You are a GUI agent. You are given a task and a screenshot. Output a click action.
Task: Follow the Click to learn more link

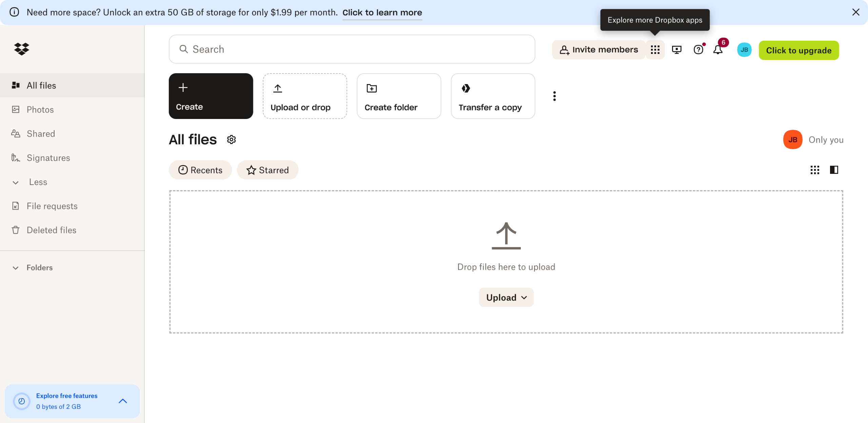coord(382,13)
